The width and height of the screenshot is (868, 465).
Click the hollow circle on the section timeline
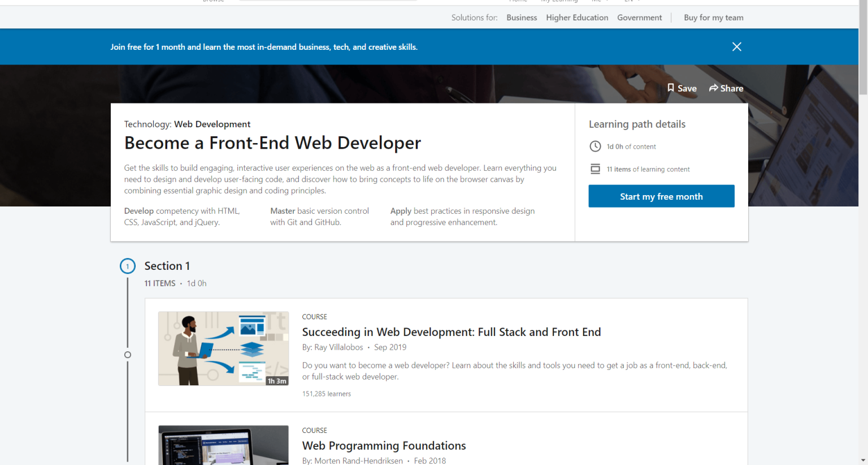click(128, 355)
